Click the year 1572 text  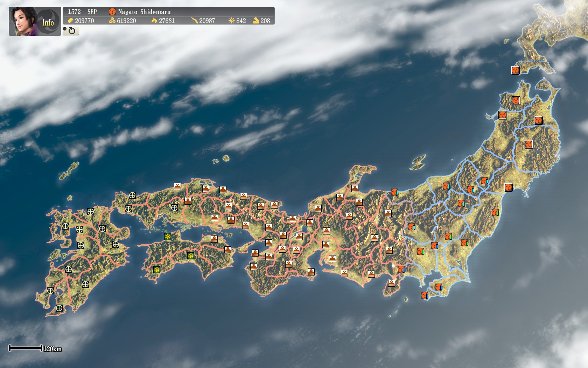coord(74,12)
